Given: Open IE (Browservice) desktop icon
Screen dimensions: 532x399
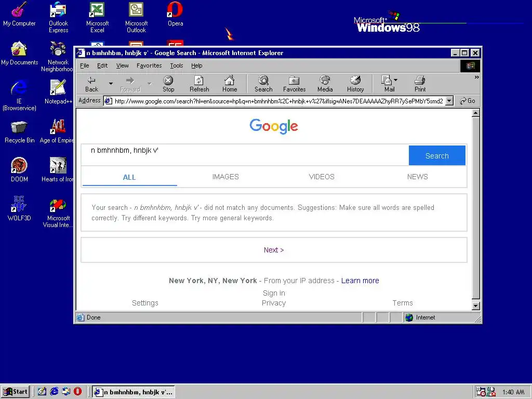Looking at the screenshot, I should tap(19, 96).
